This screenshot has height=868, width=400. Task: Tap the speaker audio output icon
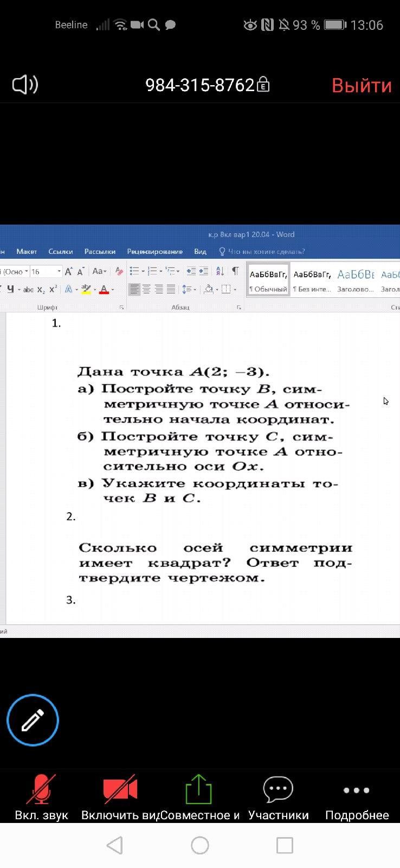click(x=25, y=85)
